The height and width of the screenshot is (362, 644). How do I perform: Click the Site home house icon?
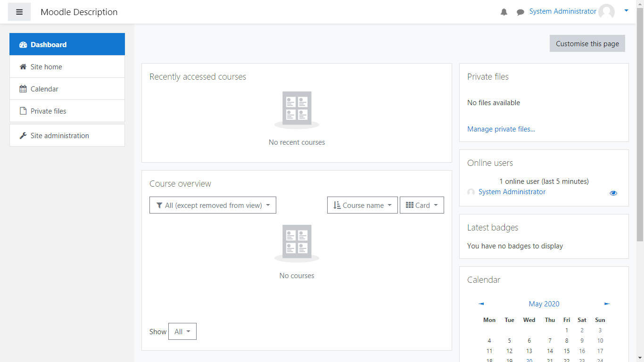pyautogui.click(x=23, y=67)
